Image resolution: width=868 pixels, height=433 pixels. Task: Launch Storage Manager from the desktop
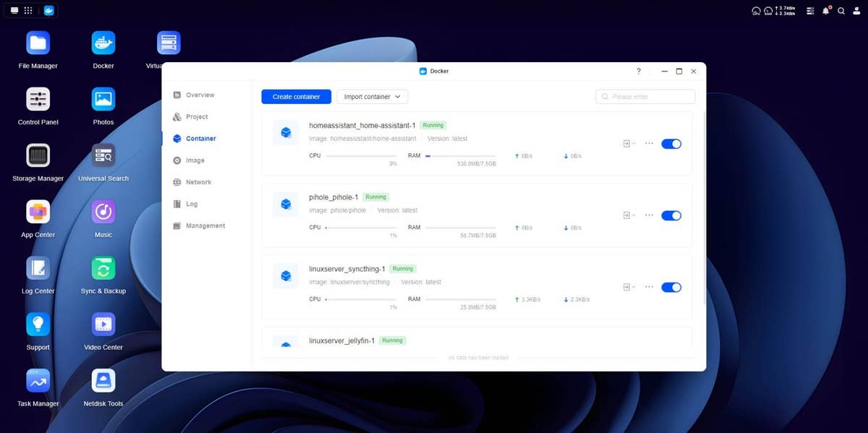[38, 156]
